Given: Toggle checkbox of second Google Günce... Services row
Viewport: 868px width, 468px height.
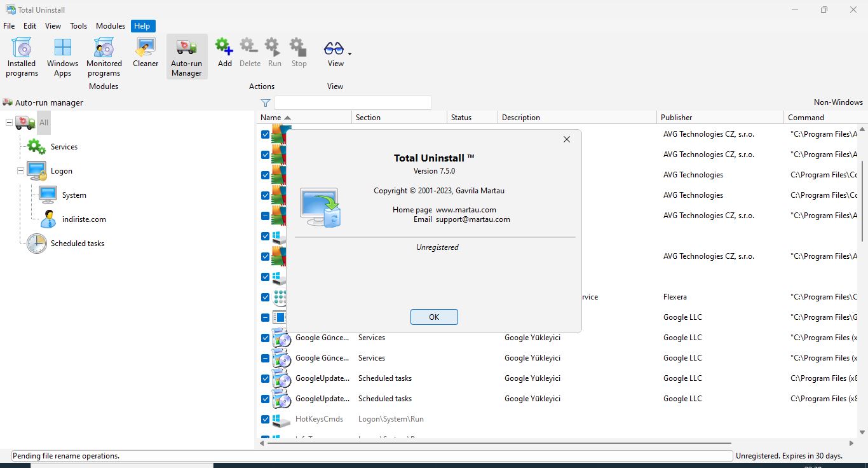Looking at the screenshot, I should point(265,358).
